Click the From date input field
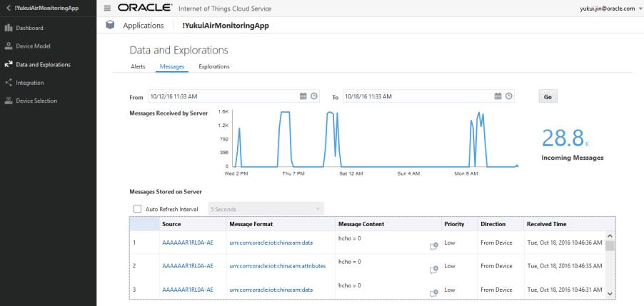 (221, 96)
